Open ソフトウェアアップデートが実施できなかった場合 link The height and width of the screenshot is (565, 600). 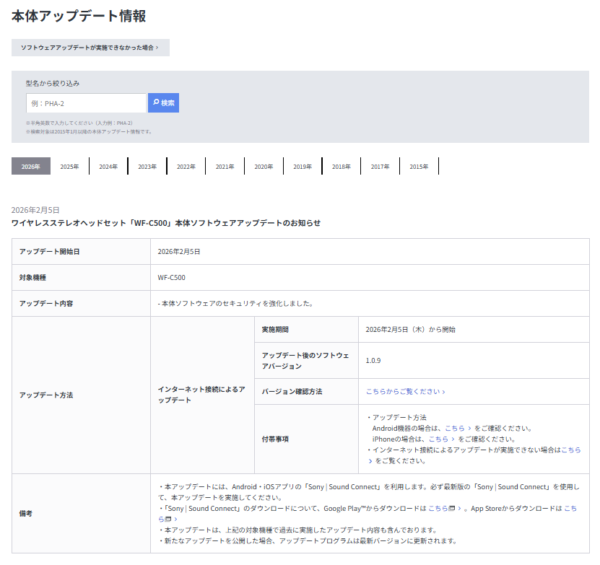[90, 47]
